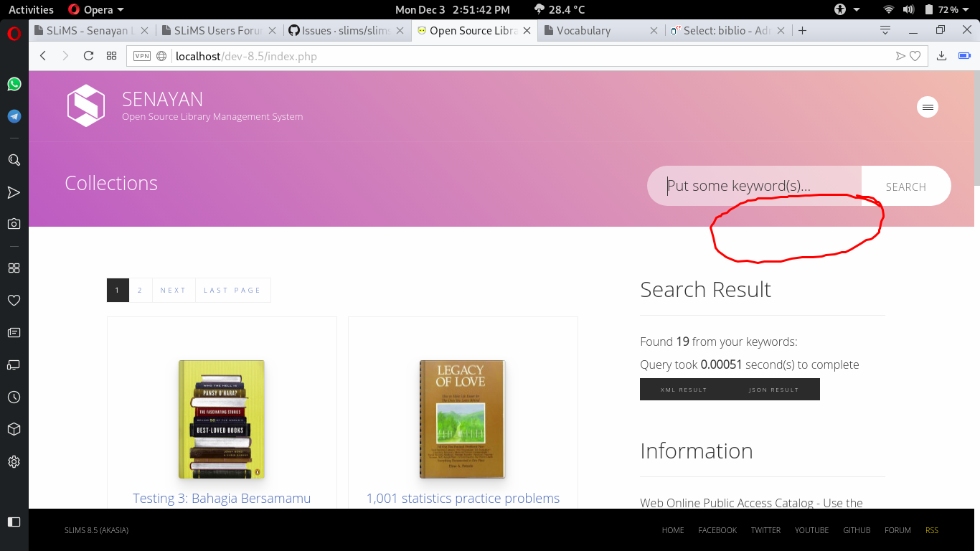The width and height of the screenshot is (980, 551).
Task: Go to page 2 of collections
Action: click(140, 290)
